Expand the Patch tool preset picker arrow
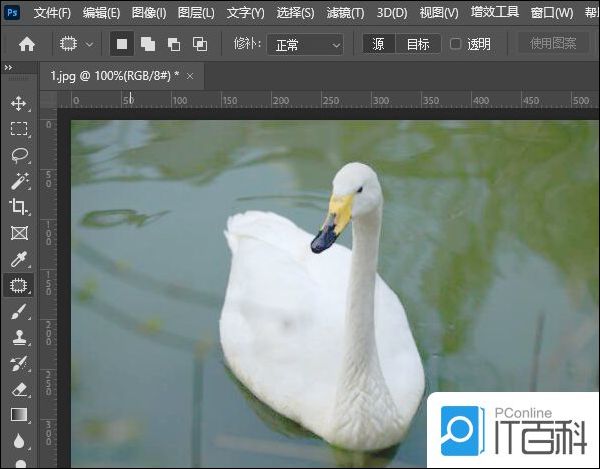The height and width of the screenshot is (469, 600). tap(90, 44)
